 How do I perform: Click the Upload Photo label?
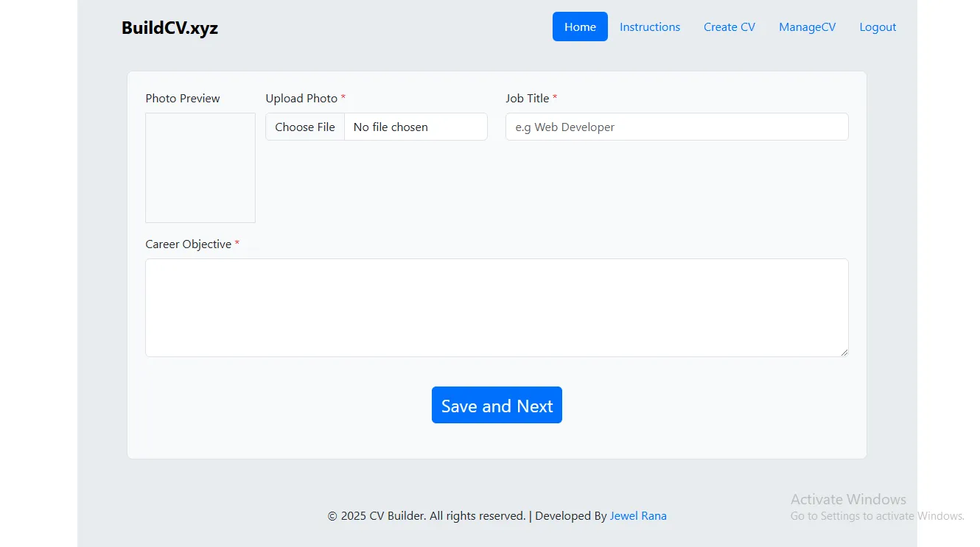point(301,99)
